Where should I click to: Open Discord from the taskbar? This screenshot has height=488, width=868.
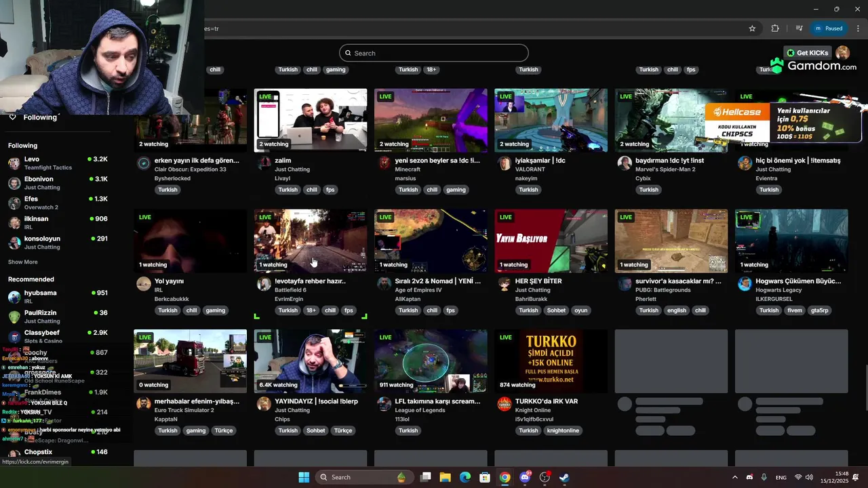coord(525,477)
